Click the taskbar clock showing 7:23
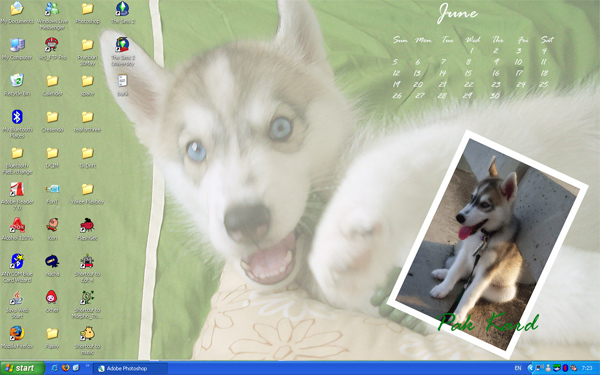The image size is (600, 375). [587, 368]
